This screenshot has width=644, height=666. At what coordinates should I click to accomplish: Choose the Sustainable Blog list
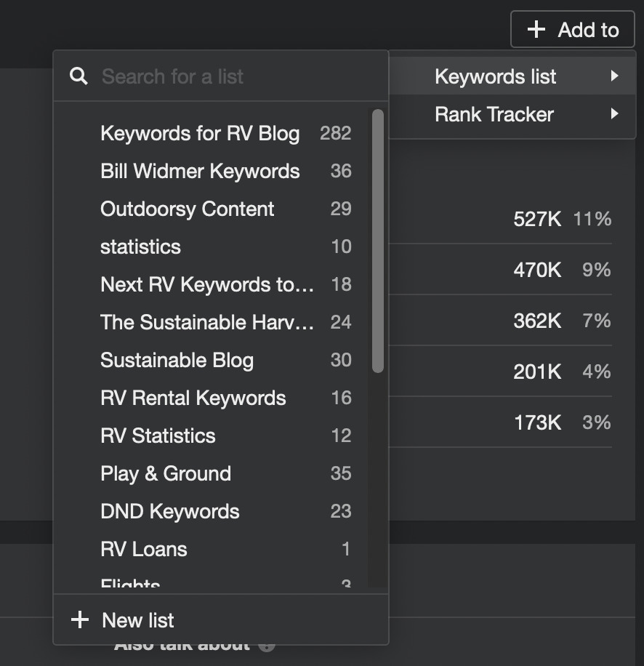click(x=177, y=360)
